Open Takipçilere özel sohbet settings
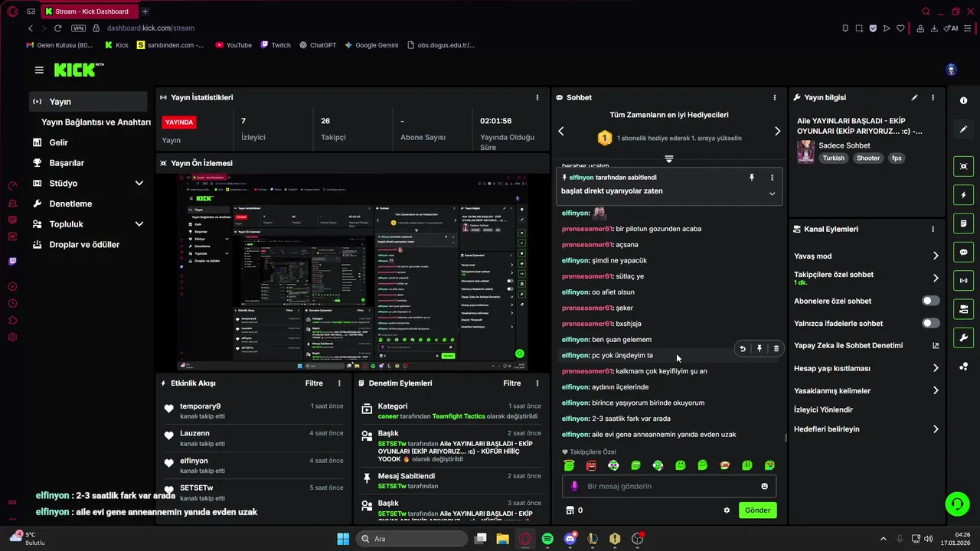Viewport: 980px width, 551px height. [x=866, y=278]
